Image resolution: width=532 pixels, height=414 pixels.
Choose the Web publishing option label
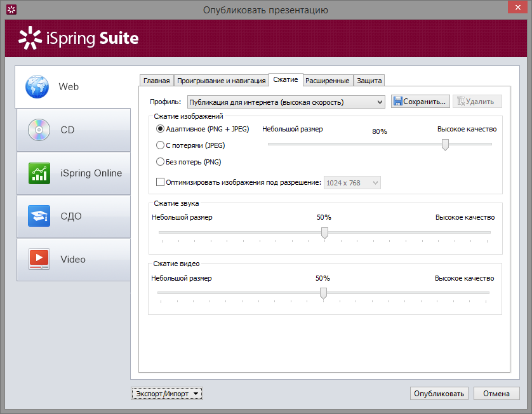[x=69, y=87]
